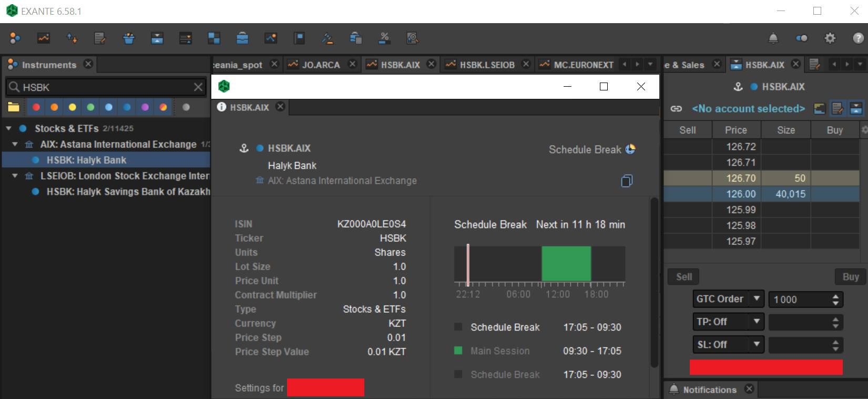Open the basket trading icon in toolbar

pyautogui.click(x=128, y=38)
